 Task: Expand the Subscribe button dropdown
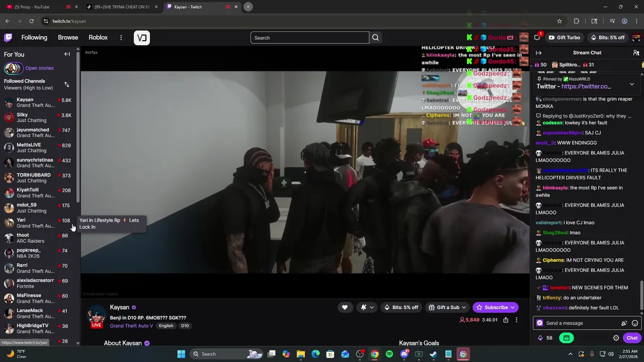513,307
